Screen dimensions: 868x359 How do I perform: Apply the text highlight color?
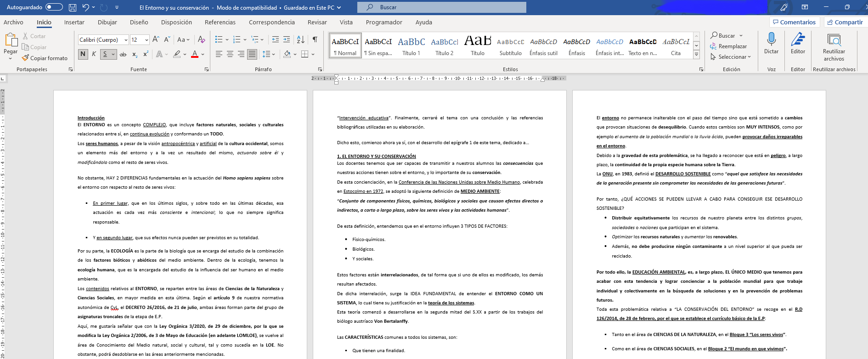177,54
